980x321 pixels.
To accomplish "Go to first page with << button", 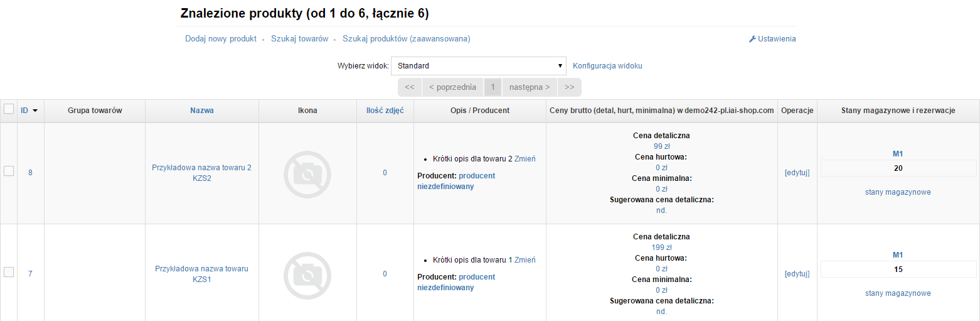I will click(x=409, y=87).
